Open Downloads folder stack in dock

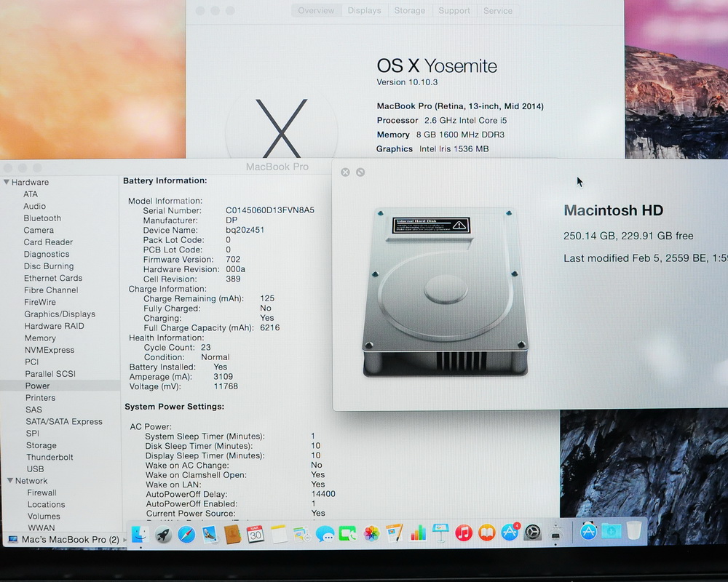point(611,530)
